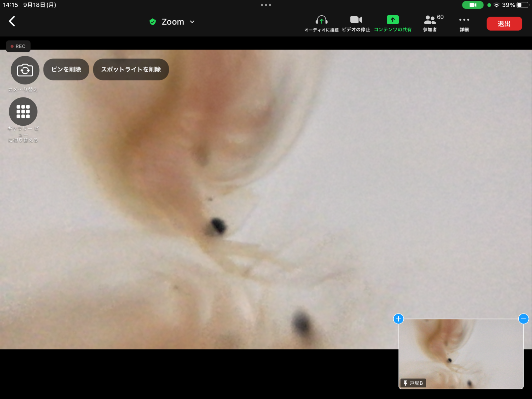Image resolution: width=532 pixels, height=399 pixels.
Task: Open the green content sharing icon
Action: [x=393, y=20]
